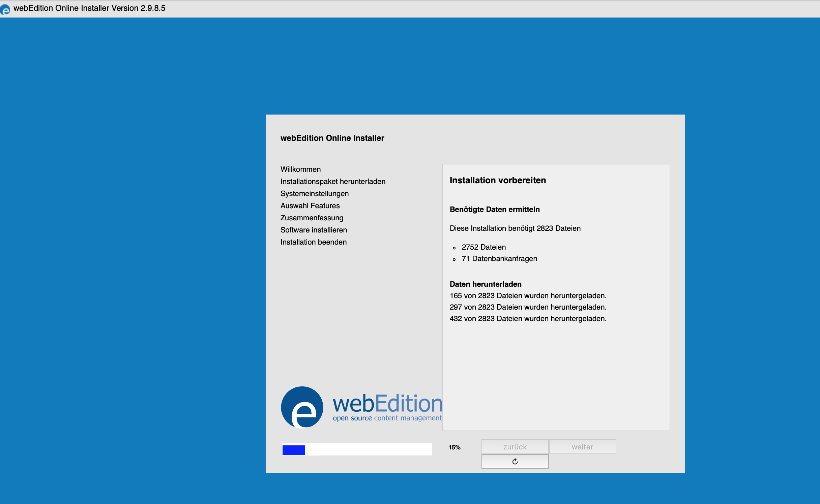
Task: Click the 'Benötigte Daten ermitteln' subheading
Action: 495,209
